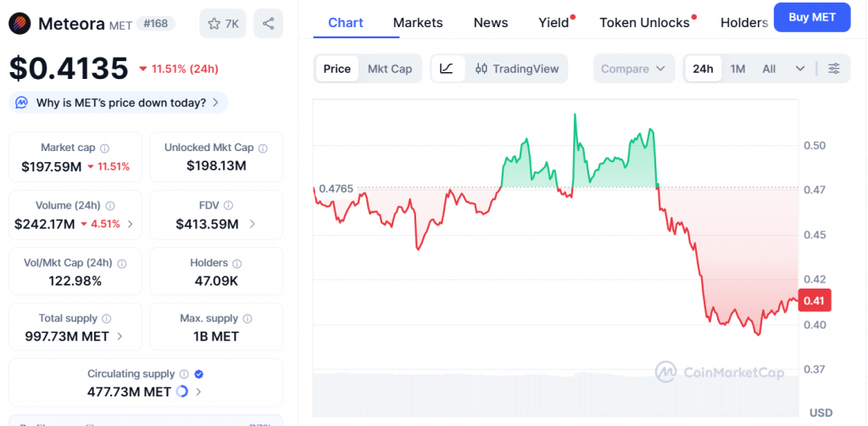Select the Mkt Cap toggle on chart
Image resolution: width=868 pixels, height=426 pixels.
[390, 69]
